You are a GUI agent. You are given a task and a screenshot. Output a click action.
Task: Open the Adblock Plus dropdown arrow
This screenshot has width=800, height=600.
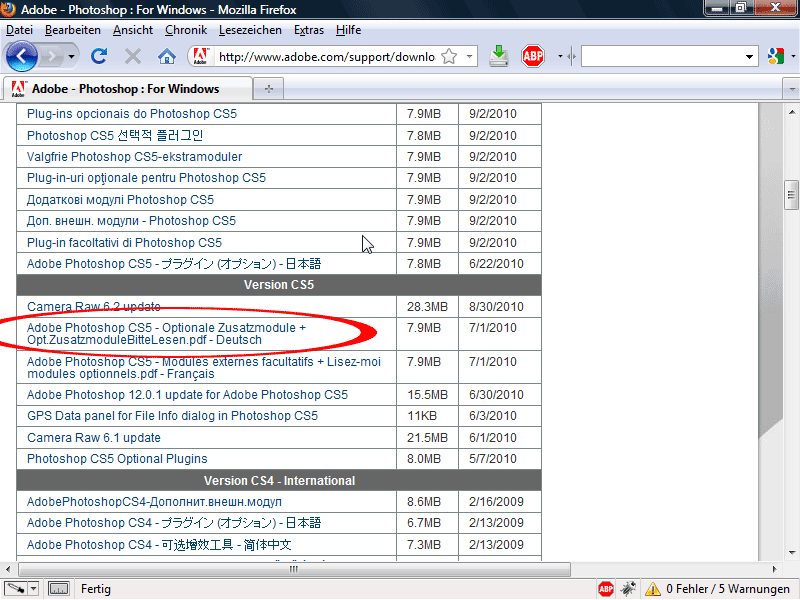point(560,56)
